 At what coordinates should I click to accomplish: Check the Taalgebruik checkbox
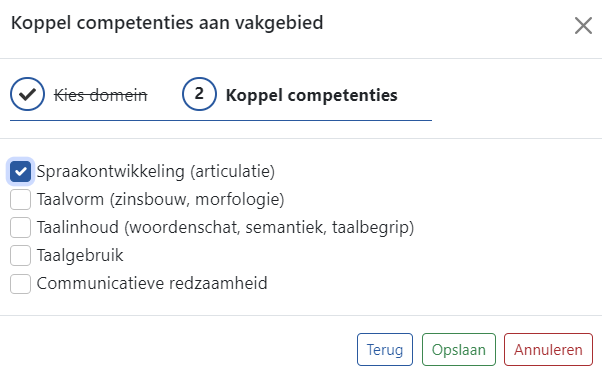point(20,255)
